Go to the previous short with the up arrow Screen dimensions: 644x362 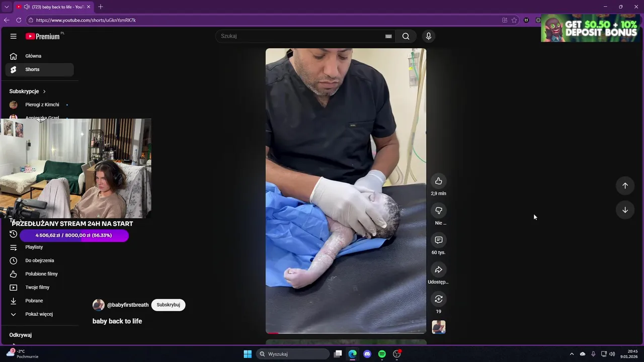tap(625, 186)
